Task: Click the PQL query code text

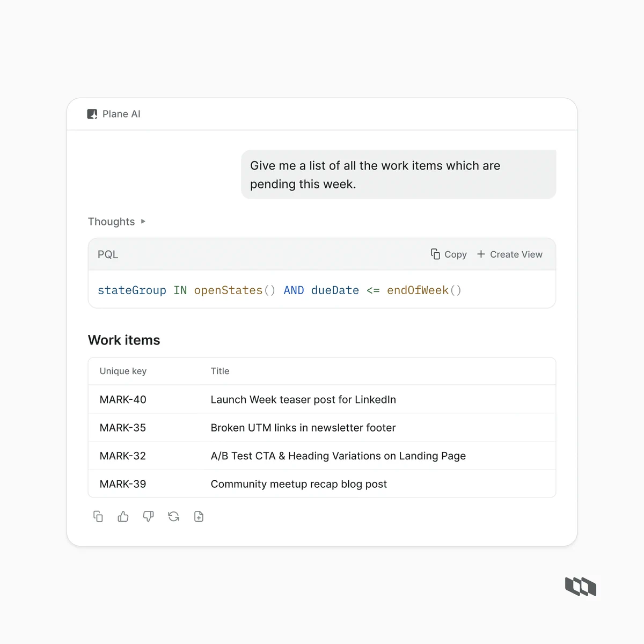Action: click(280, 290)
